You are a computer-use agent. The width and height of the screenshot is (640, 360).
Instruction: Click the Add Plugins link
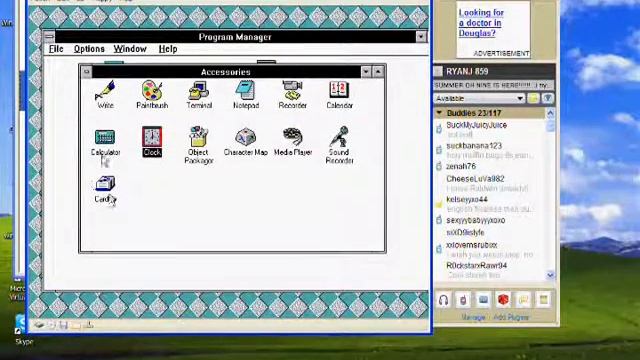pos(511,317)
